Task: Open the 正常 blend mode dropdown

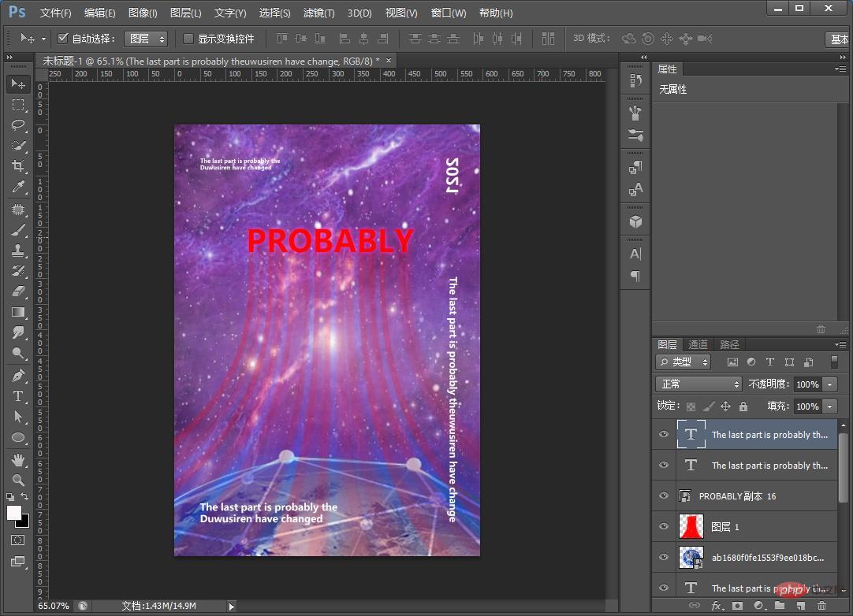Action: tap(698, 384)
